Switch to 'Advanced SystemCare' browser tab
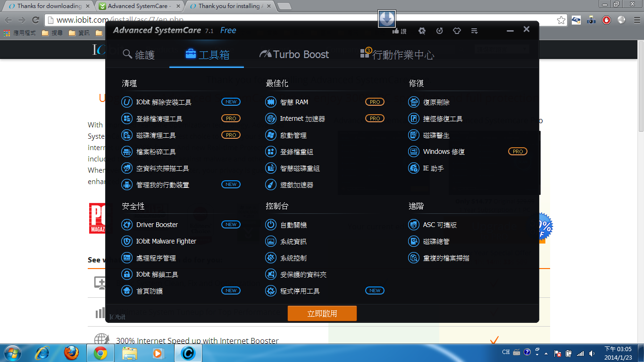Image resolution: width=644 pixels, height=362 pixels. point(139,6)
